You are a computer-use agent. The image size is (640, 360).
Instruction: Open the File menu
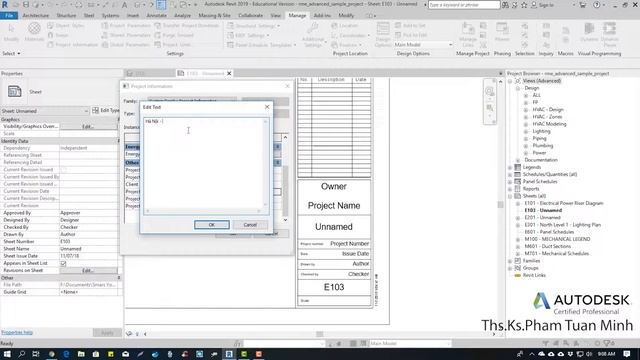[x=9, y=16]
